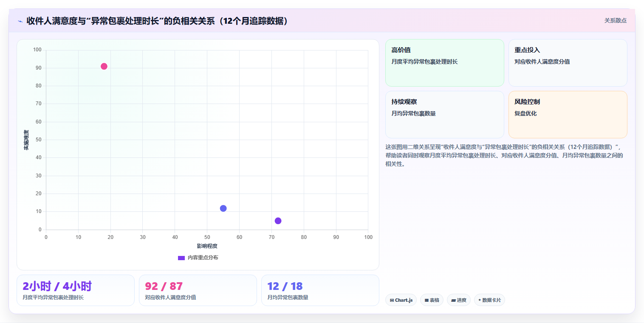Select the 表格 tag chip

click(432, 300)
